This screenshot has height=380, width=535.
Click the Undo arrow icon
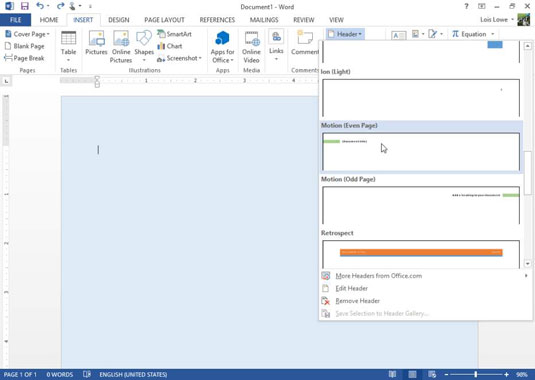(x=40, y=6)
